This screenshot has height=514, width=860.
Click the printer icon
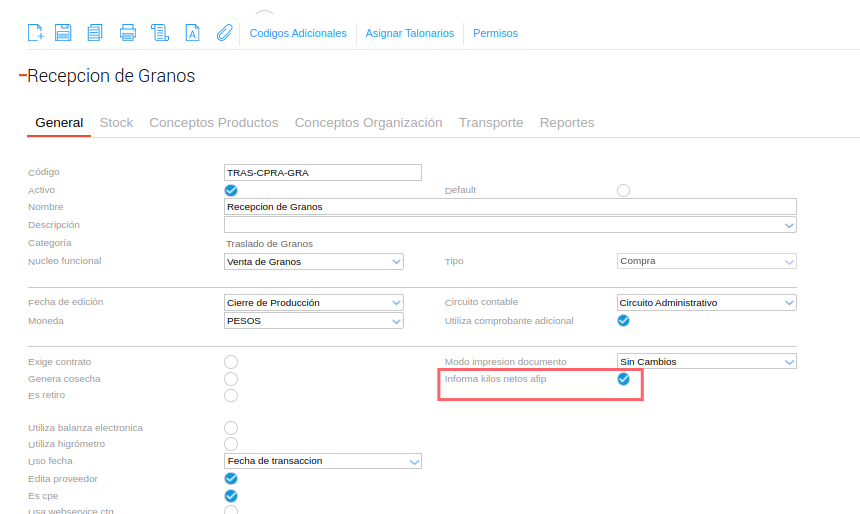pos(127,33)
